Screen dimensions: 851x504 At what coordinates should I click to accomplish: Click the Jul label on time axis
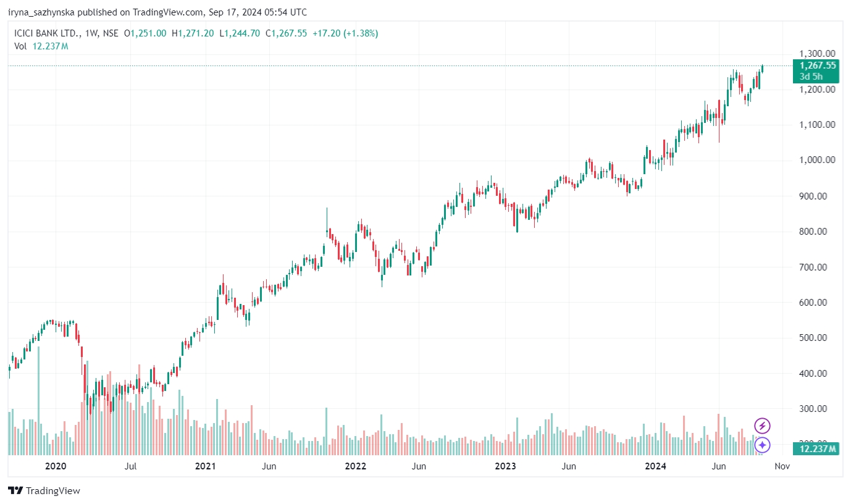tap(130, 466)
